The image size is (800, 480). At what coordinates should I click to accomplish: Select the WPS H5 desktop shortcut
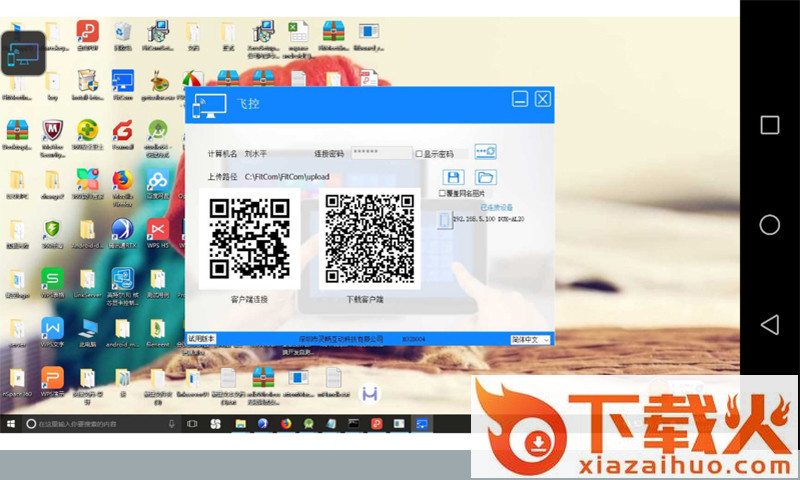158,233
